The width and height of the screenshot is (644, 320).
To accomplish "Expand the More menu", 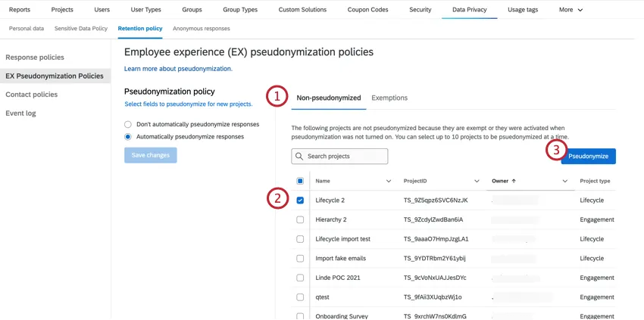I will [571, 10].
